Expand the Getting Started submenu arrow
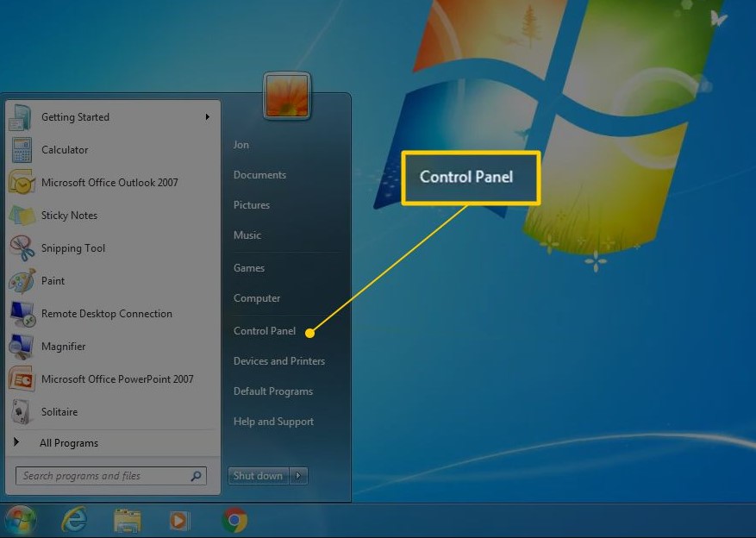 [208, 117]
